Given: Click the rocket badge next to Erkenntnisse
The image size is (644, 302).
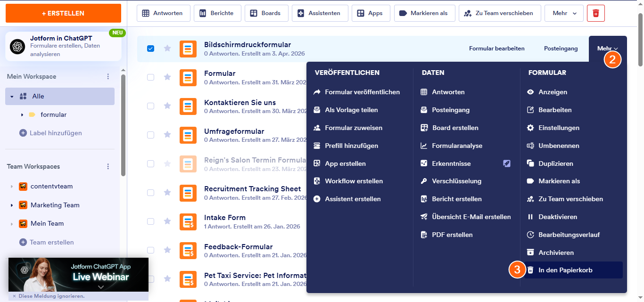Looking at the screenshot, I should 506,163.
